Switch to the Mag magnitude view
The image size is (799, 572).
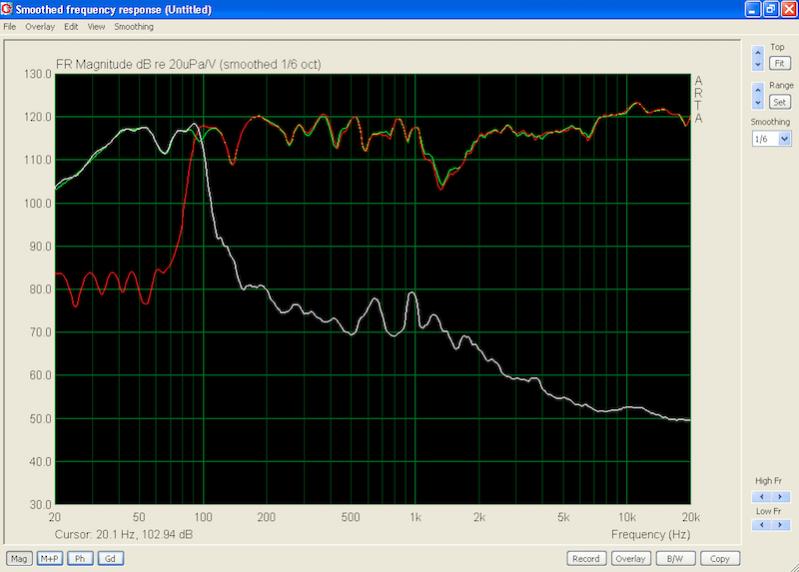click(19, 559)
